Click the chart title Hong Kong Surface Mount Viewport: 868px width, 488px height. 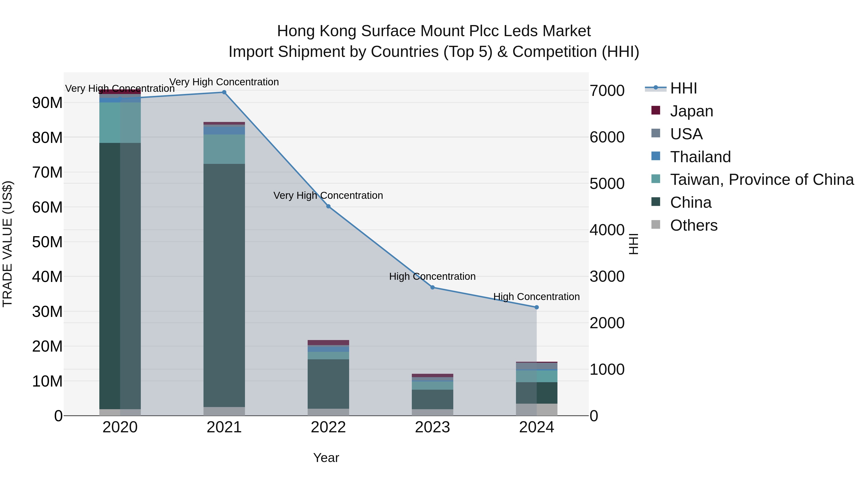pyautogui.click(x=434, y=31)
